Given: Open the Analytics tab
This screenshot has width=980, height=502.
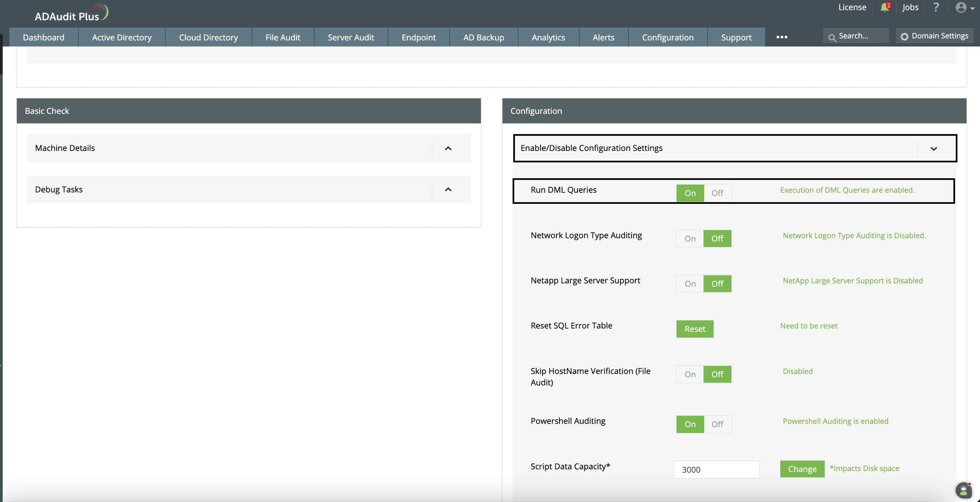Looking at the screenshot, I should click(548, 37).
